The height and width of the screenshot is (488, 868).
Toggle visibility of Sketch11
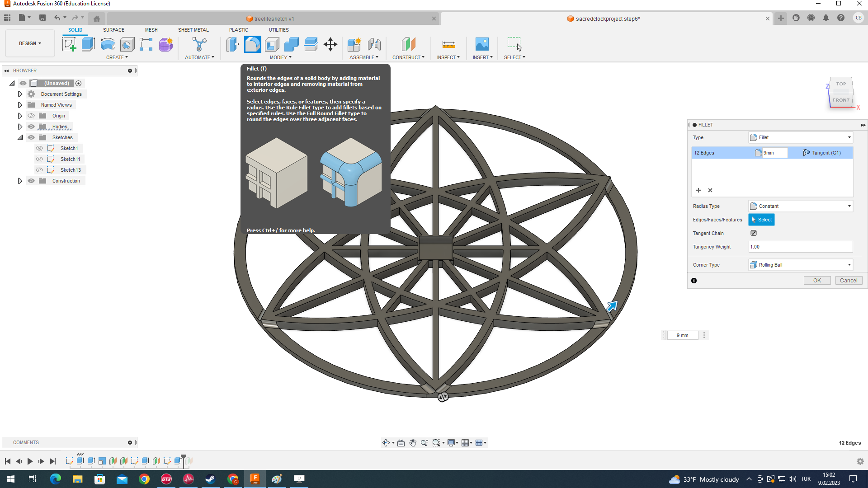point(39,159)
